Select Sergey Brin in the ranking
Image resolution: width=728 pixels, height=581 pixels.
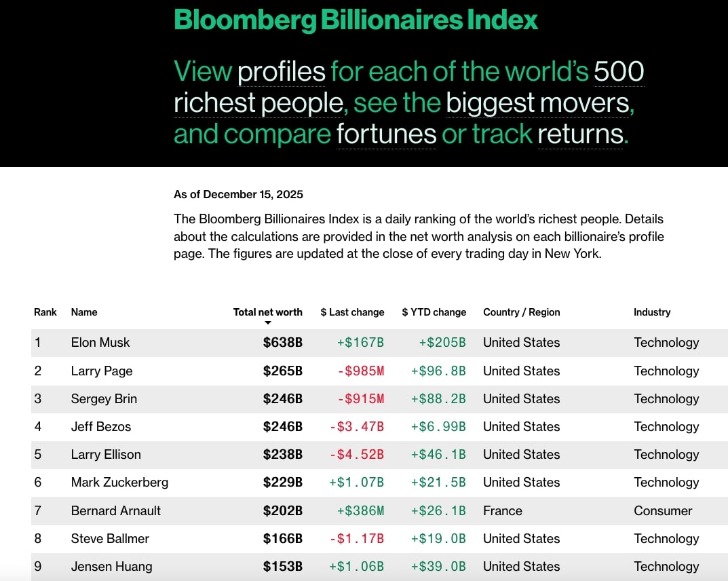[x=104, y=399]
